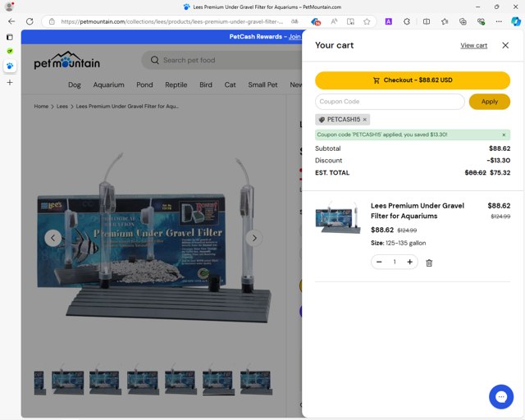Click the browser address bar URL
The height and width of the screenshot is (420, 525).
(171, 22)
